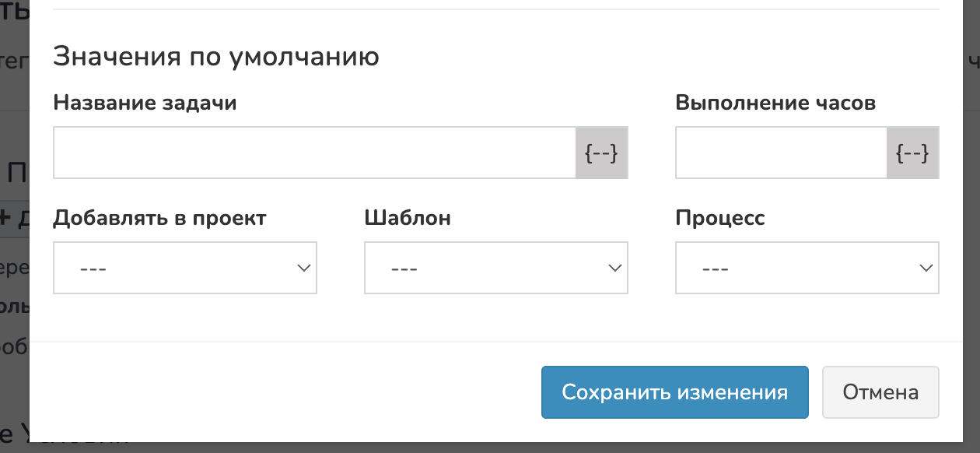980x453 pixels.
Task: Focus the Название задачи text field
Action: point(314,153)
